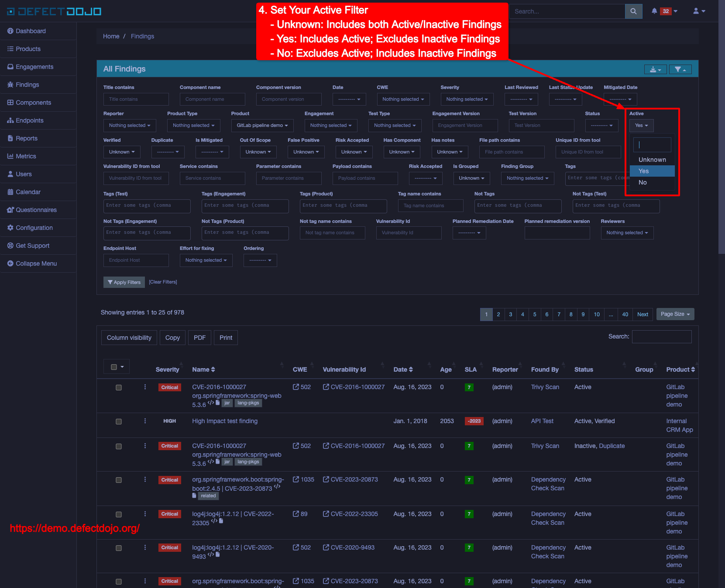Click the Findings bug icon
Image resolution: width=725 pixels, height=588 pixels.
(10, 85)
